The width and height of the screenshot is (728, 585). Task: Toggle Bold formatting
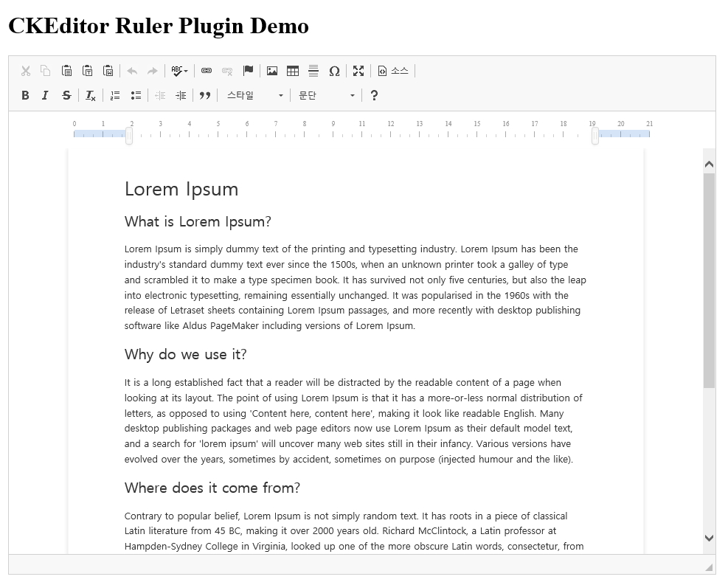pyautogui.click(x=26, y=96)
